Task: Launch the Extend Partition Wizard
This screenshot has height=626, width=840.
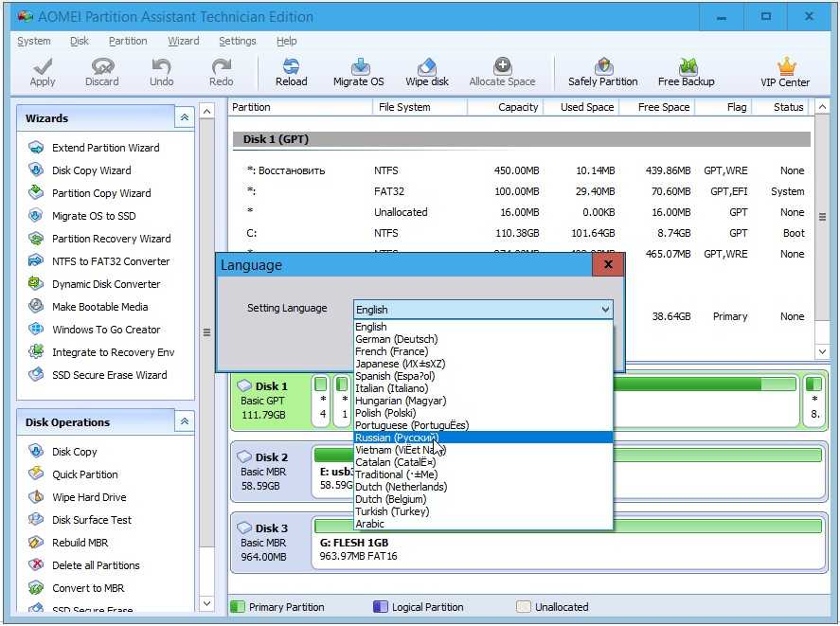Action: pyautogui.click(x=105, y=148)
